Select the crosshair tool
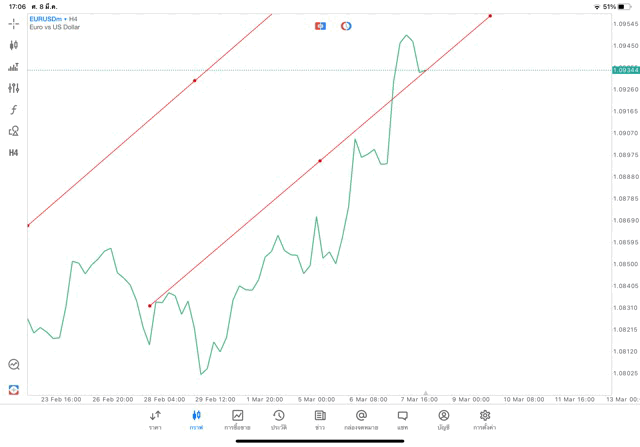Image resolution: width=640 pixels, height=447 pixels. 14,23
